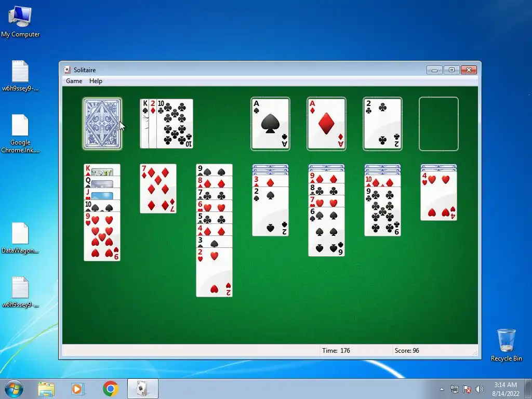Select the king of spades in waste pile

click(x=144, y=124)
